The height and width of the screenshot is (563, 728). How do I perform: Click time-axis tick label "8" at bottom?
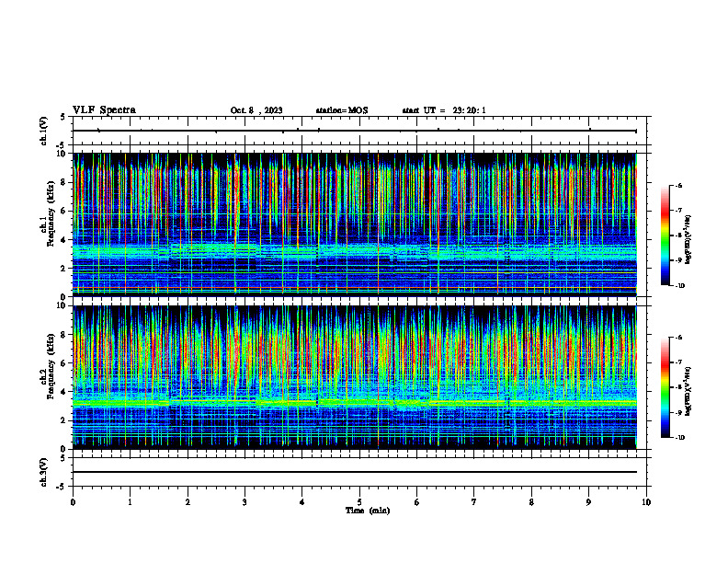click(x=531, y=502)
